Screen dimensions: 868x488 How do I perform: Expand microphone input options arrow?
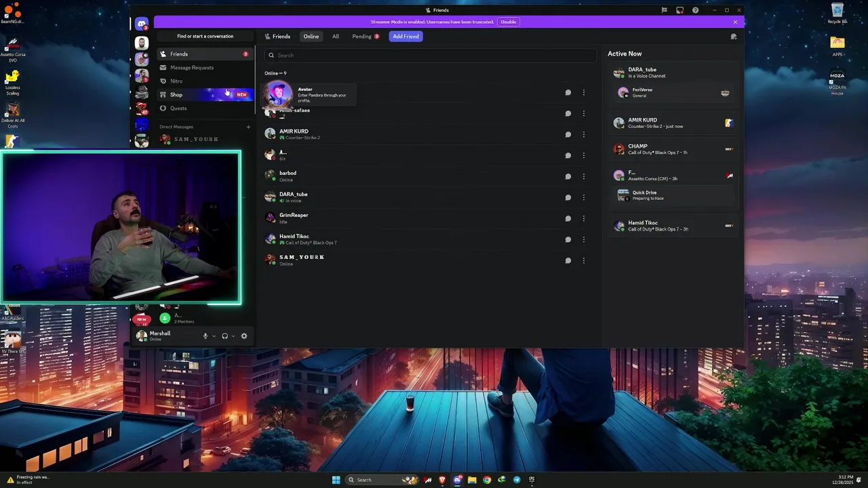214,336
